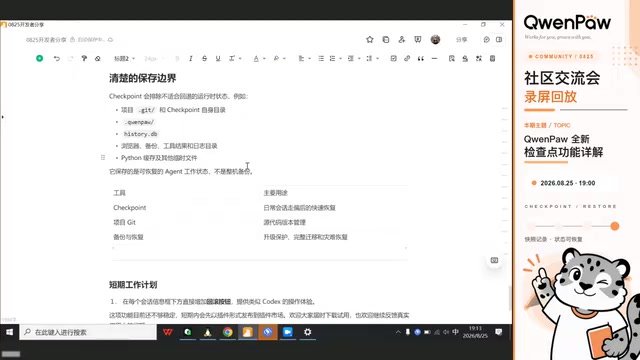640x360 pixels.
Task: Click the 分享 share button
Action: click(462, 40)
